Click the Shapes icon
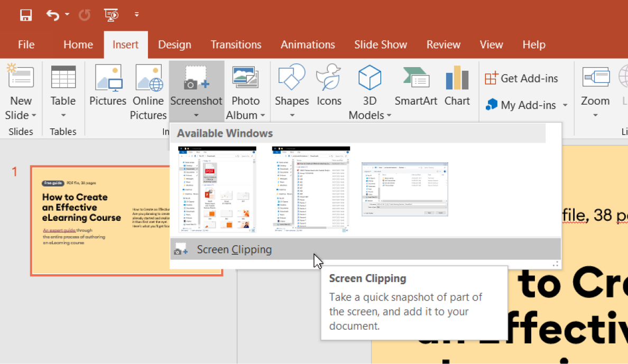The width and height of the screenshot is (628, 364). click(292, 77)
